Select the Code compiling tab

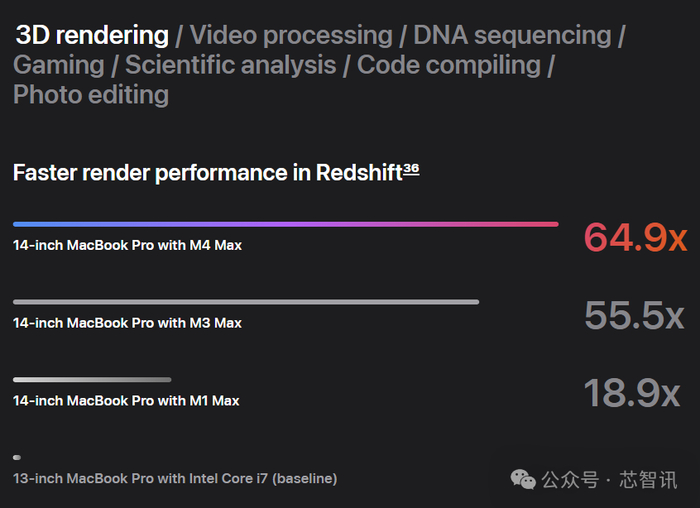(448, 65)
